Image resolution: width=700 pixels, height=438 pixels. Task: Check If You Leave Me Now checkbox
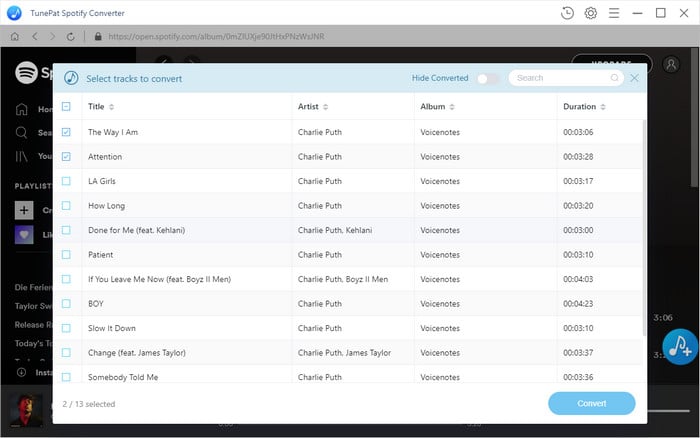pyautogui.click(x=66, y=279)
